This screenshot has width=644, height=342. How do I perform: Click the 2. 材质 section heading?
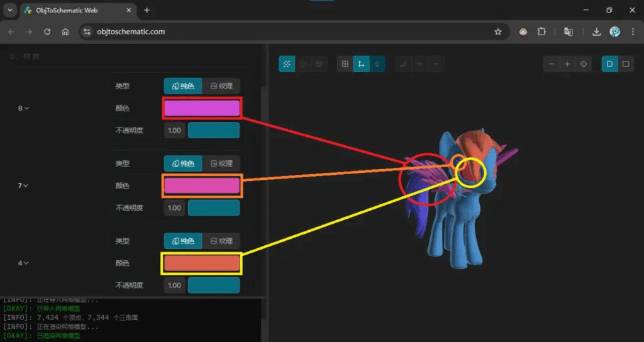(x=25, y=57)
